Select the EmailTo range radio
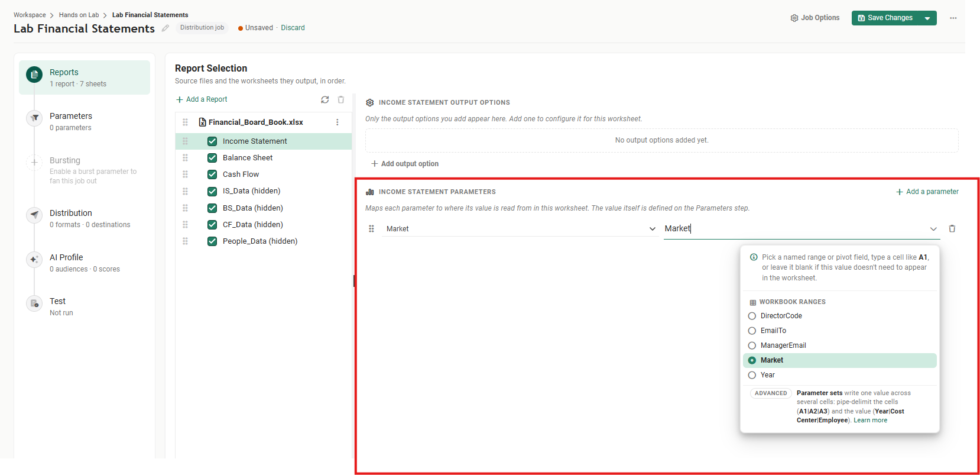Viewport: 980px width, 475px height. pyautogui.click(x=752, y=331)
